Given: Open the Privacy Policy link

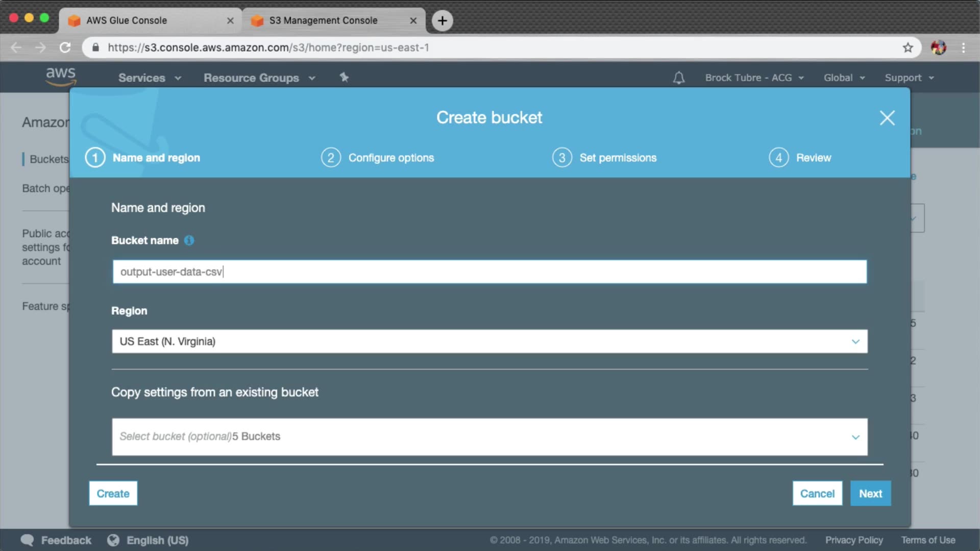Looking at the screenshot, I should coord(853,540).
